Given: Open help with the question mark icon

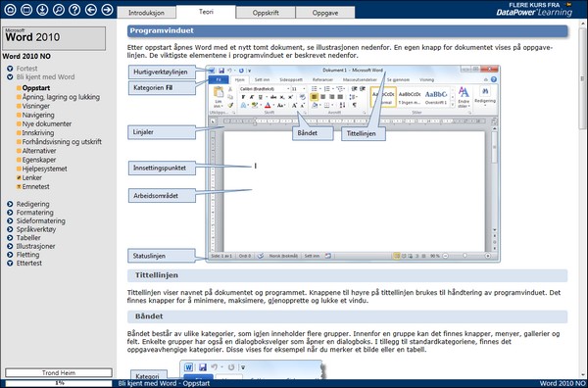Looking at the screenshot, I should 74,10.
